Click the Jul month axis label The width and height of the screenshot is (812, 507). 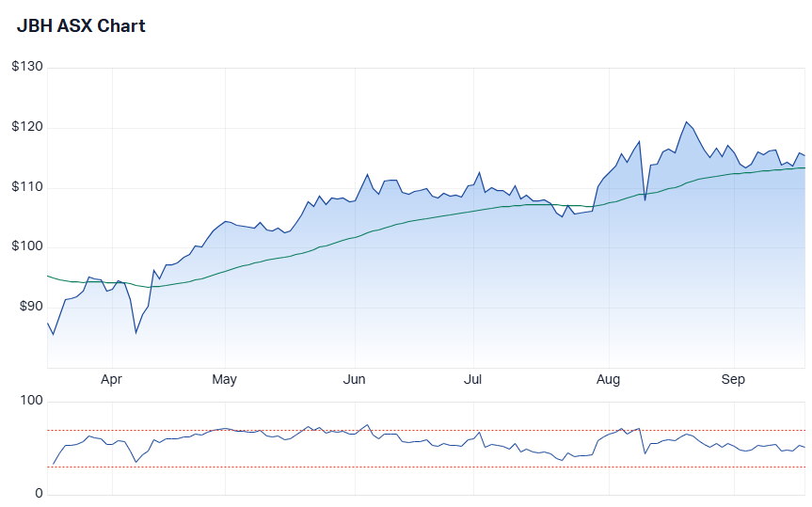tap(473, 379)
